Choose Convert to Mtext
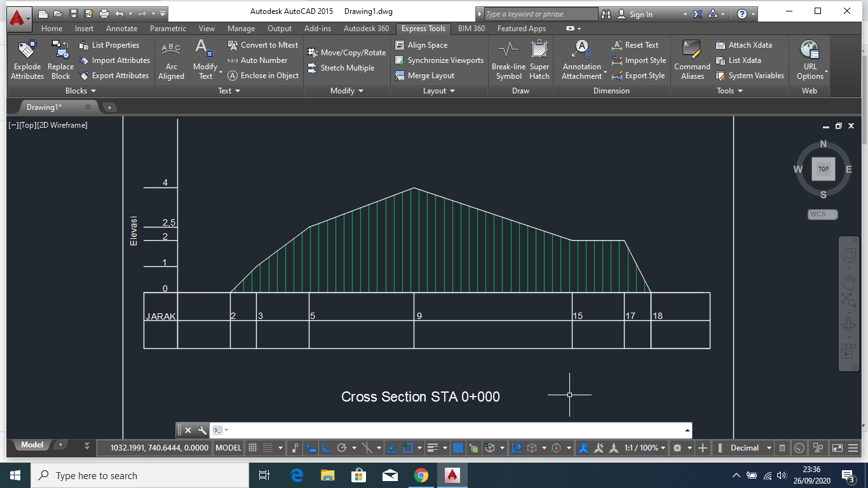Screen dimensions: 868x488 coord(263,45)
